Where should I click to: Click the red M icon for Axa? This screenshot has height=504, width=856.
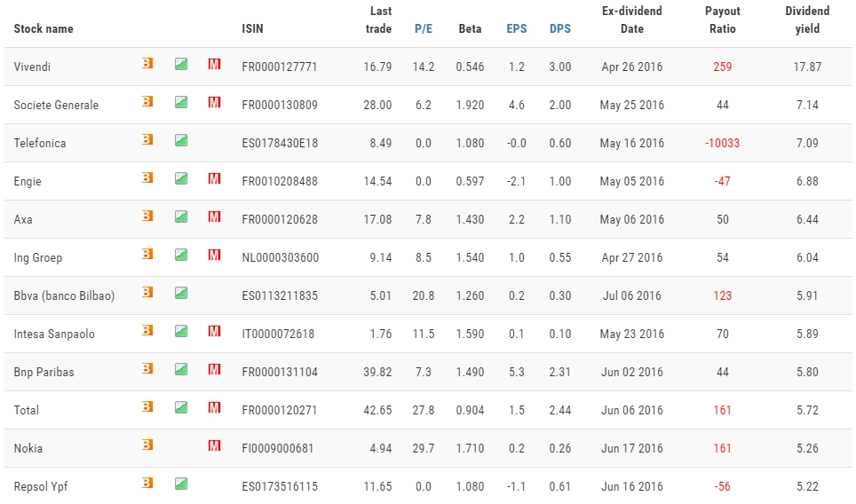click(x=215, y=217)
